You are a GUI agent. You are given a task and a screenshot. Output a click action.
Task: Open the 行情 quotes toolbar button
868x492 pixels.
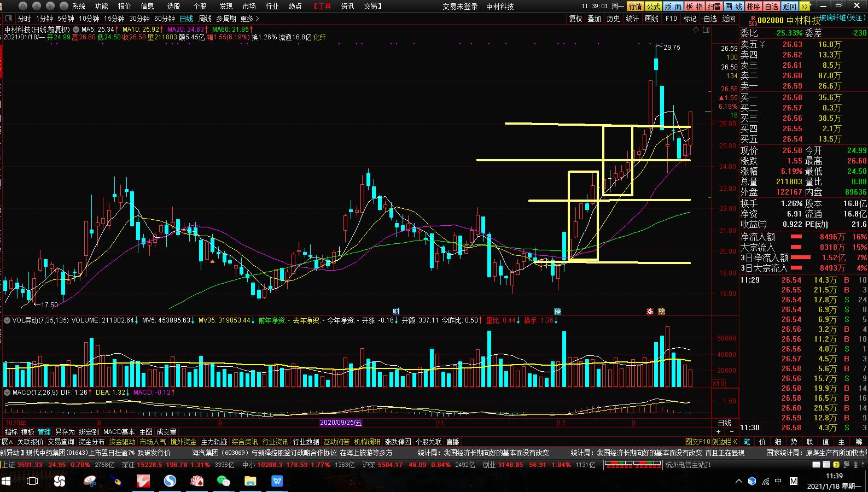coord(635,7)
